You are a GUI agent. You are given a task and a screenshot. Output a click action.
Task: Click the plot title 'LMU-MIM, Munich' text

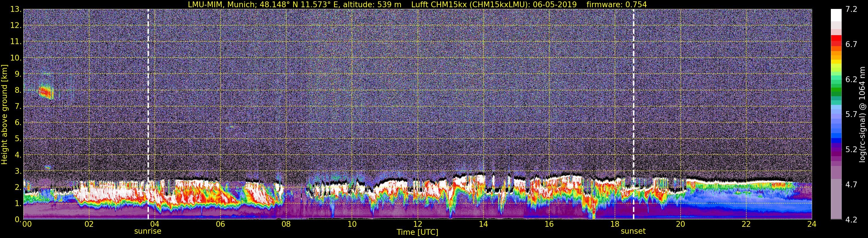pyautogui.click(x=222, y=4)
